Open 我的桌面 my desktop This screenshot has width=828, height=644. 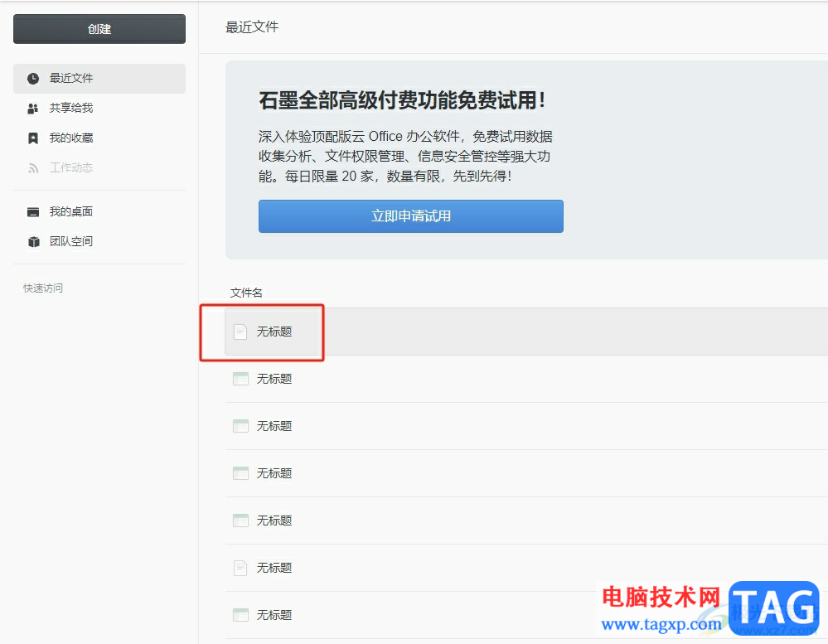point(70,211)
